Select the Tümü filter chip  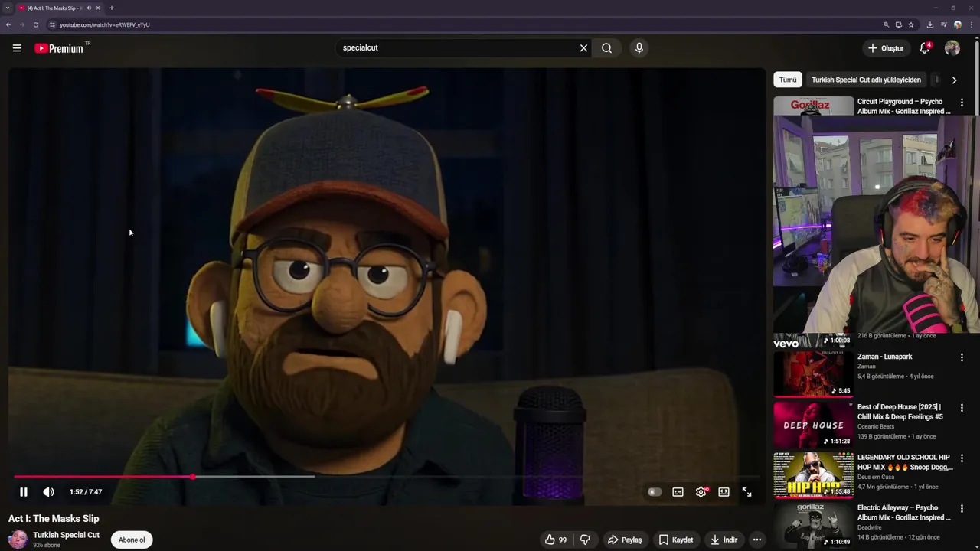pyautogui.click(x=788, y=80)
